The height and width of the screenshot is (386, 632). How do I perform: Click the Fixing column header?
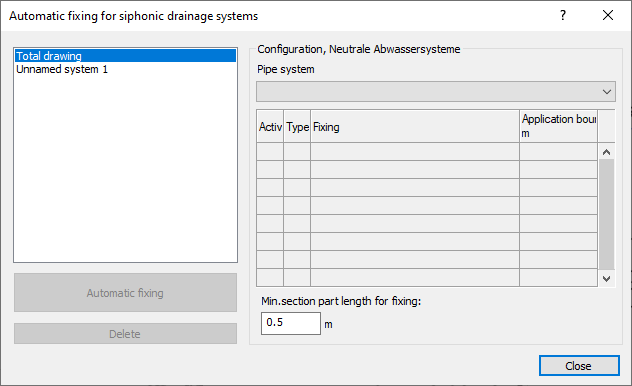coord(415,127)
